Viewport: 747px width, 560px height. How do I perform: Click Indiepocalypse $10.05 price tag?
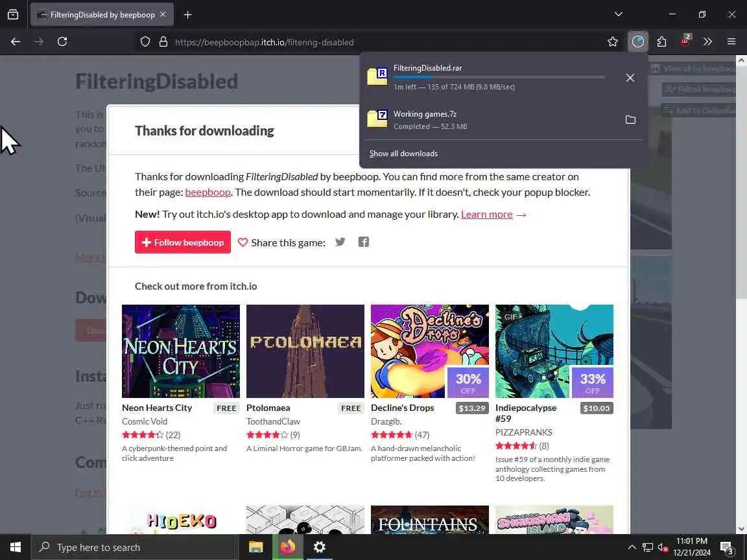[x=597, y=408]
